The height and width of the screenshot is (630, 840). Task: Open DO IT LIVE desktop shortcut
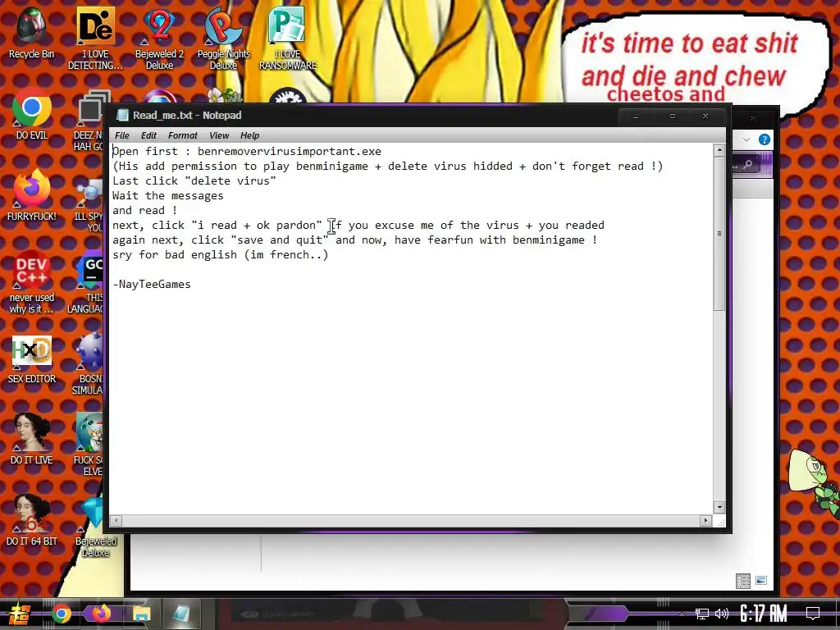pos(32,440)
